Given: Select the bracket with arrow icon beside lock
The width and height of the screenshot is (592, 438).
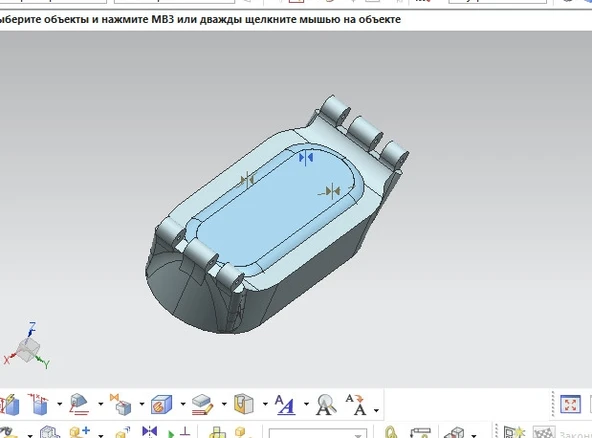Looking at the screenshot, I should pos(420,432).
